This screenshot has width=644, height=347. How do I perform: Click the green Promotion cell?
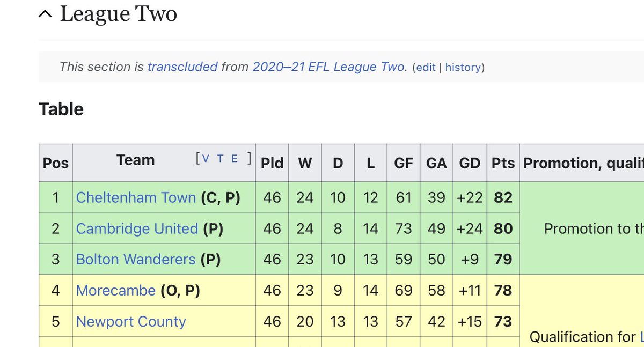tap(581, 228)
